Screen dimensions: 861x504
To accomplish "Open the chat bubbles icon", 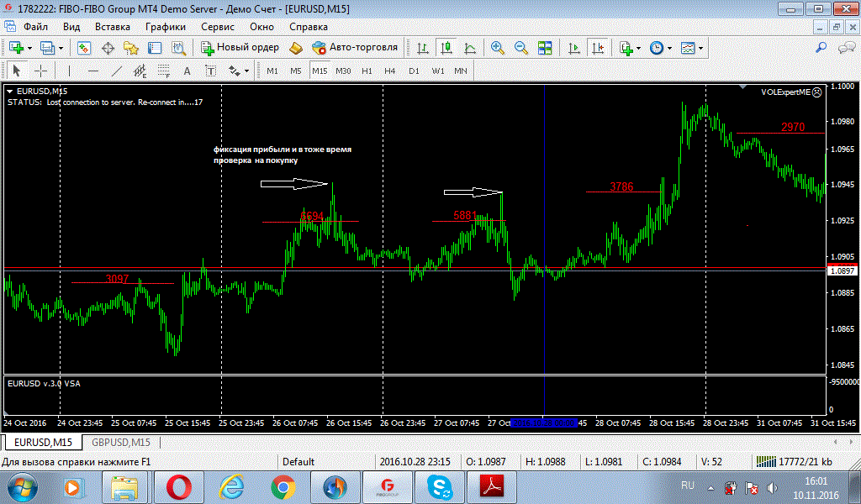I will pos(846,48).
